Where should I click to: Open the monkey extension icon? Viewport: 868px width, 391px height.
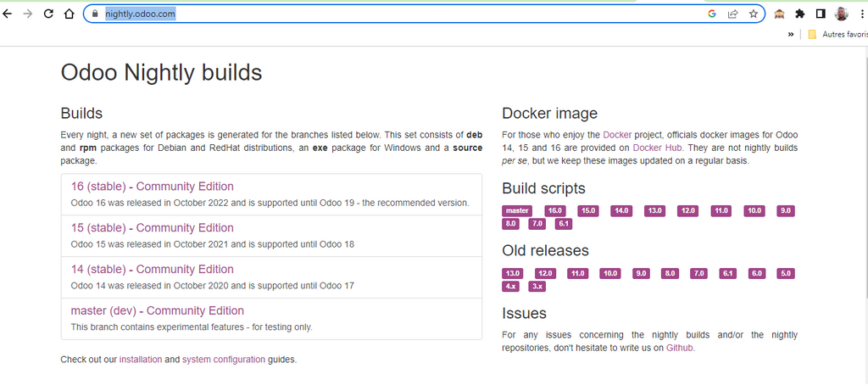pyautogui.click(x=779, y=14)
